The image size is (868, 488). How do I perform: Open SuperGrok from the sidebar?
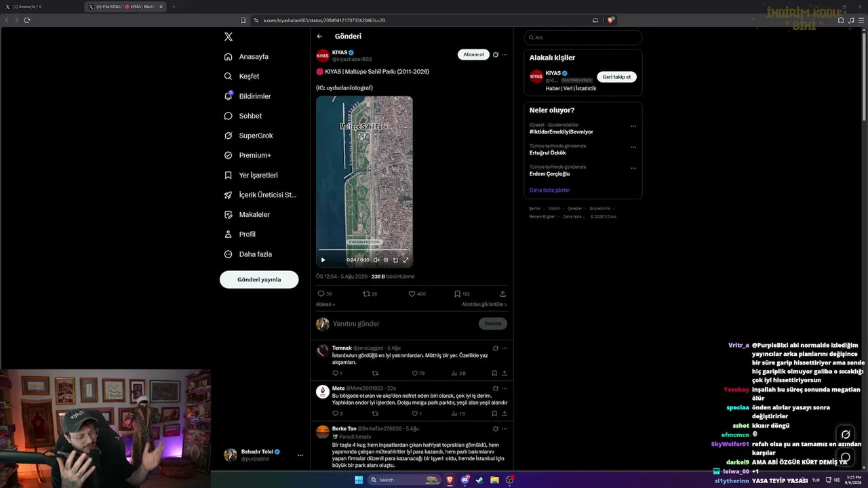pos(249,136)
